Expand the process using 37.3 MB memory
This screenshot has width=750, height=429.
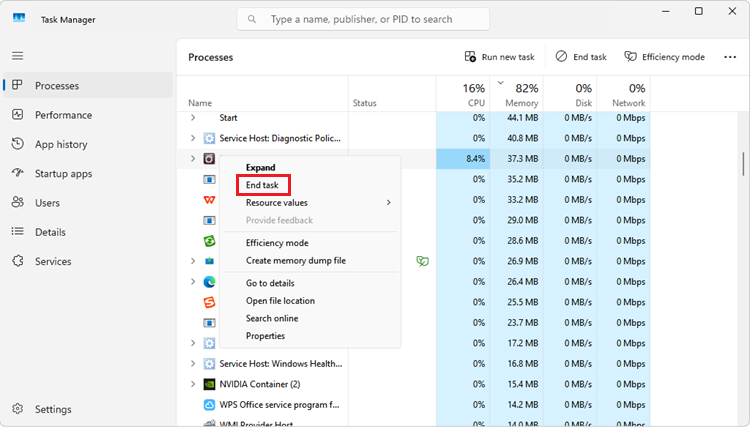coord(193,158)
